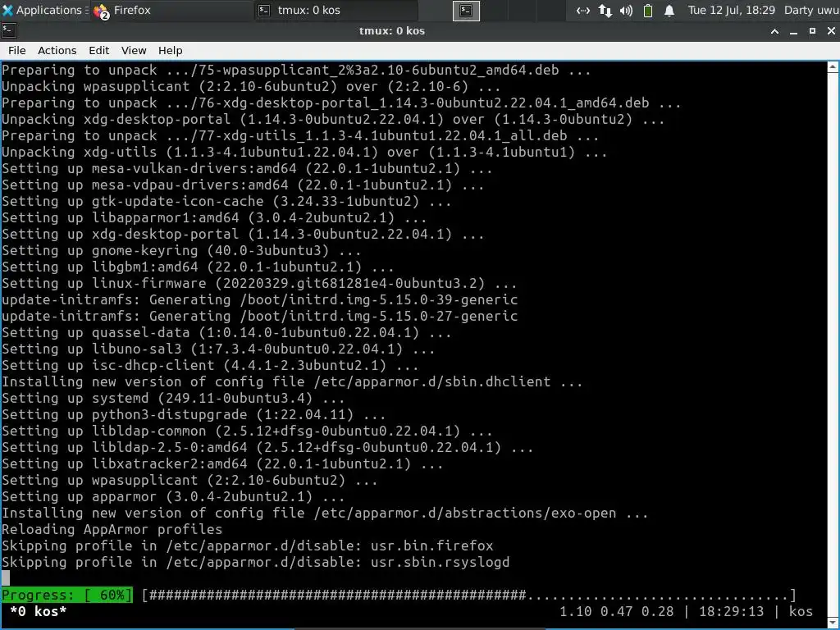Open the notifications bell icon

coord(669,10)
